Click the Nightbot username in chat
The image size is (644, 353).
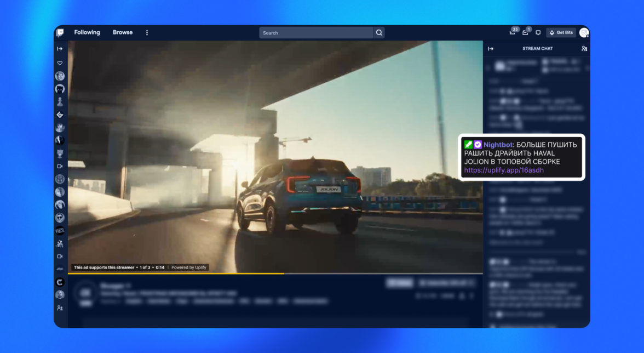(498, 145)
